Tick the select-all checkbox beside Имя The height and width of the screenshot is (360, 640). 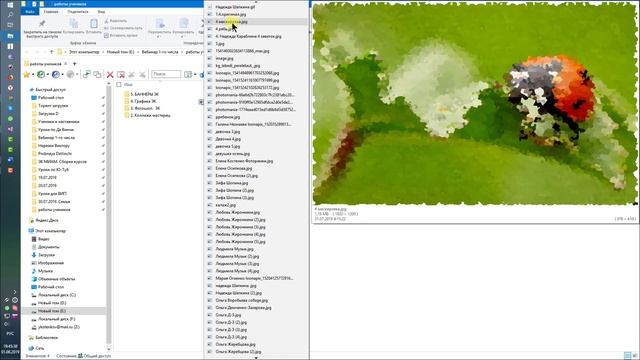point(119,84)
